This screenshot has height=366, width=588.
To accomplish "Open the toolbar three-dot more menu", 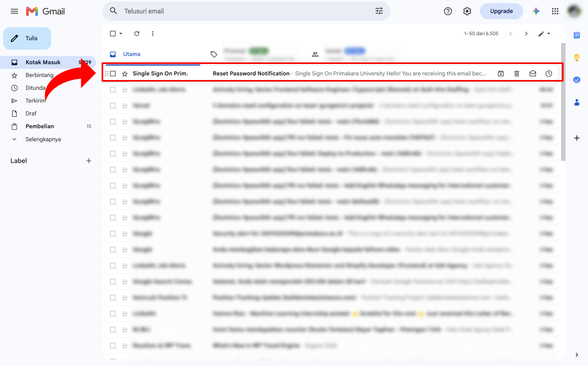I will [x=153, y=34].
